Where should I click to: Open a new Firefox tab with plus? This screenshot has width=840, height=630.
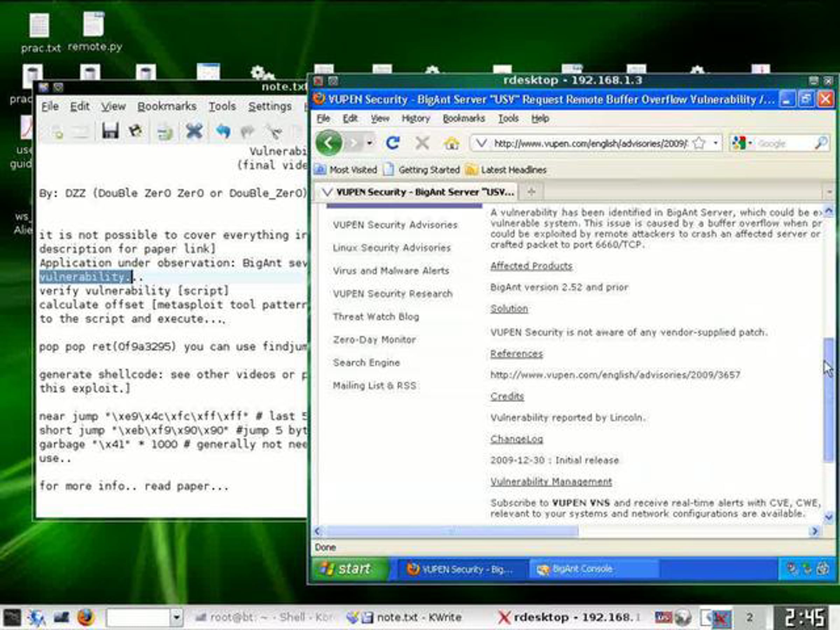[531, 192]
